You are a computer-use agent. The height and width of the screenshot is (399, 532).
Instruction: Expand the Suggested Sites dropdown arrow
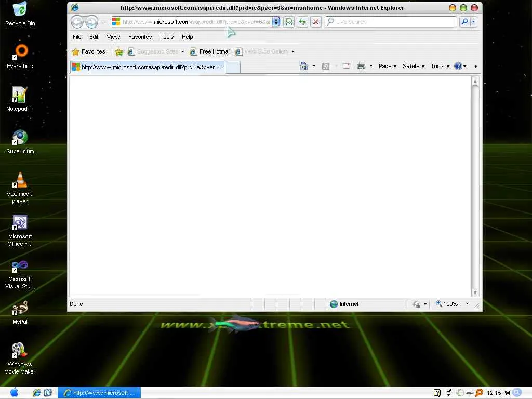(182, 52)
